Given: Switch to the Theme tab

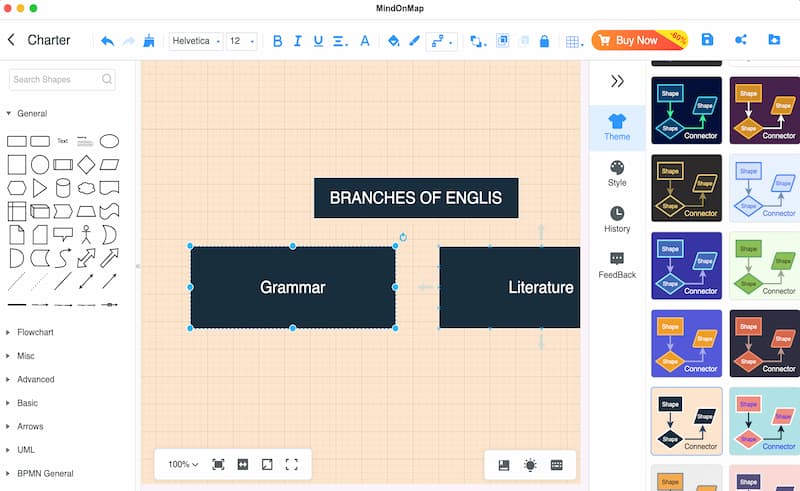Looking at the screenshot, I should click(x=617, y=128).
